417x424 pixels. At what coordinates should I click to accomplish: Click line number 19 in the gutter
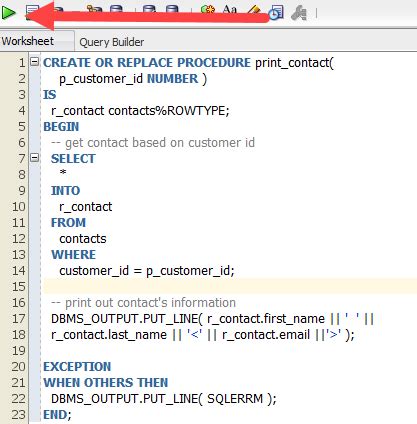click(19, 351)
